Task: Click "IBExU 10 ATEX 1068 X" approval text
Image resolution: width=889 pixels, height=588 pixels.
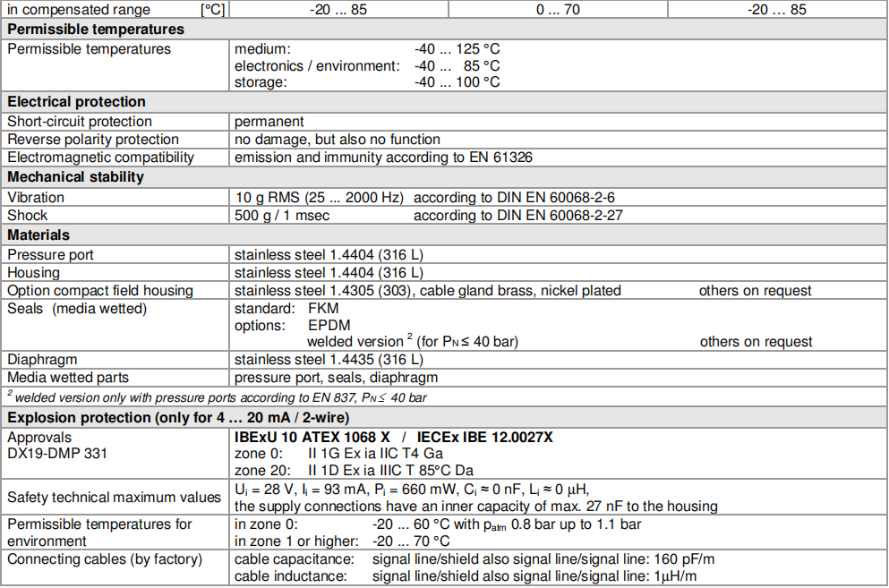Action: 311,438
